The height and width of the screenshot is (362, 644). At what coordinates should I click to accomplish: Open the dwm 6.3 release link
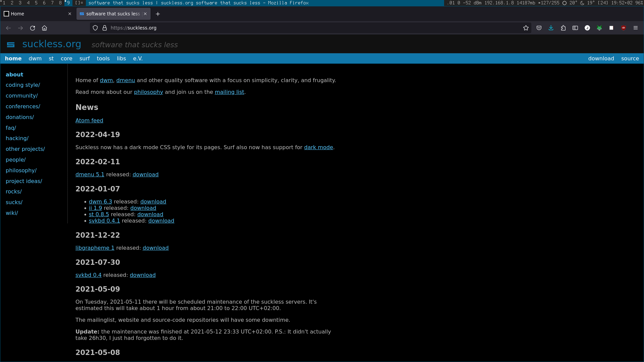(100, 202)
